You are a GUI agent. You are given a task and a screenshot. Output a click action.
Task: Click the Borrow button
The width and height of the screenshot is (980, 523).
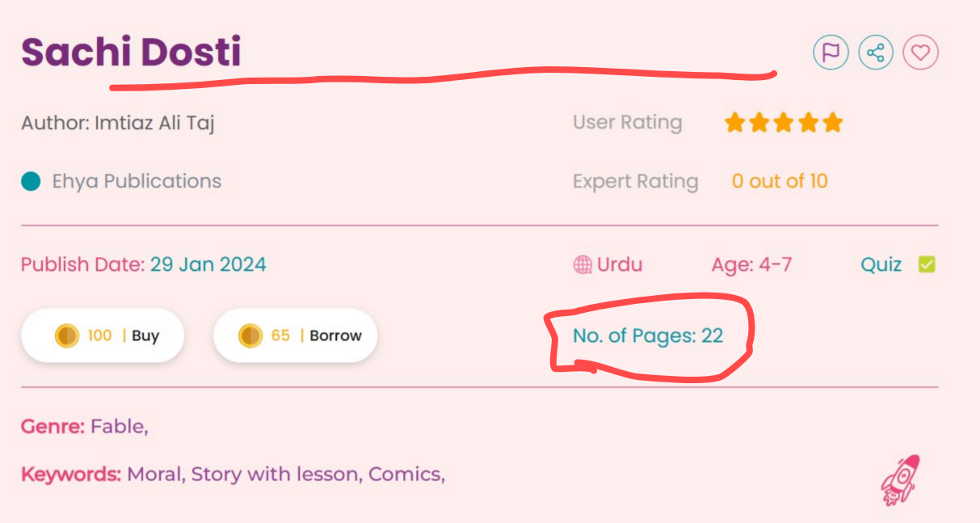tap(335, 335)
